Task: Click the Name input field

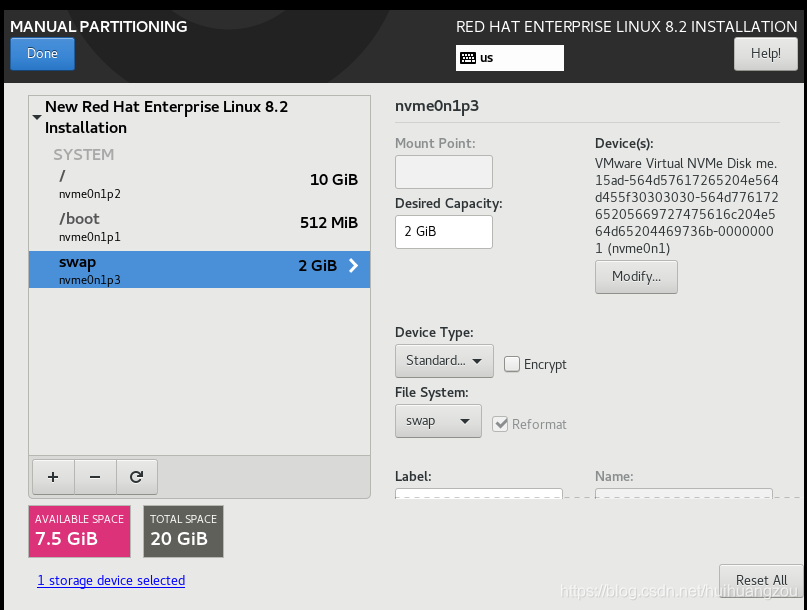Action: tap(683, 493)
